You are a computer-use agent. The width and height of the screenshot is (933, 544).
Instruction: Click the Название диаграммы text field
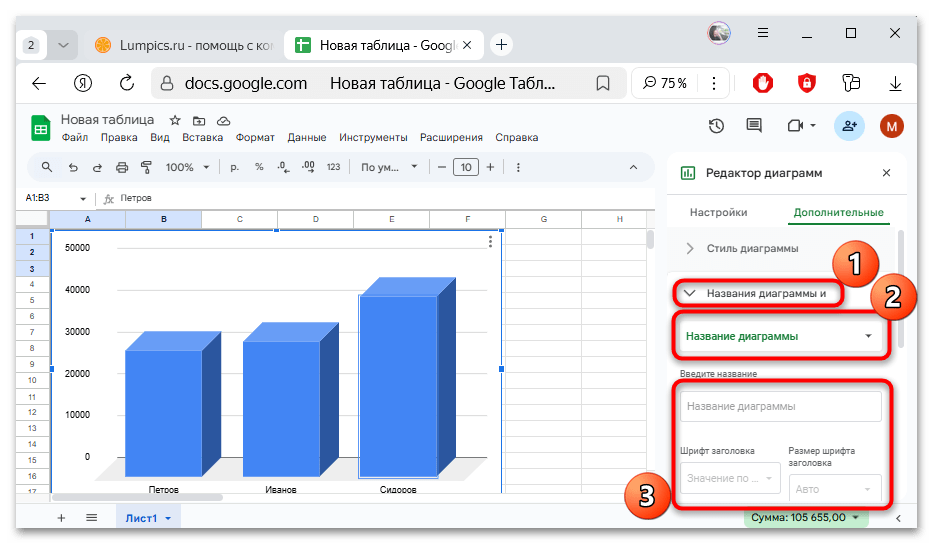coord(780,407)
